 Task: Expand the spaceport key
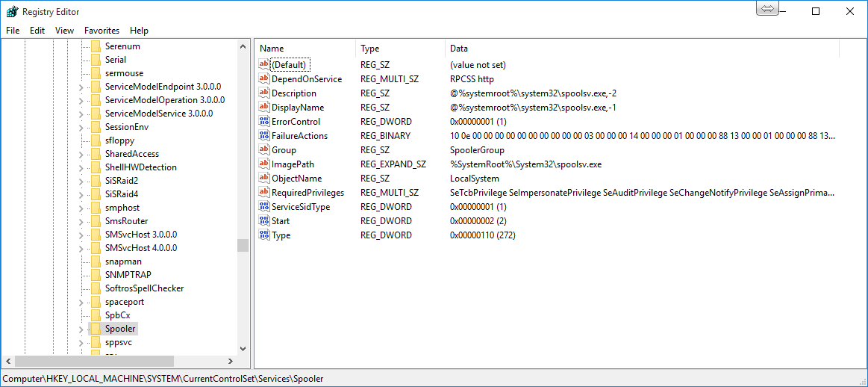(81, 302)
